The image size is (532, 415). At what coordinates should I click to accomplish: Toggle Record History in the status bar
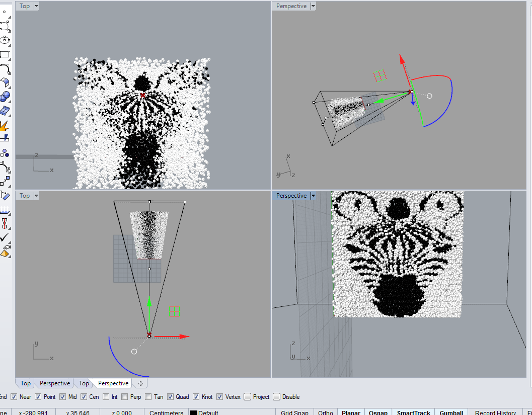click(495, 412)
